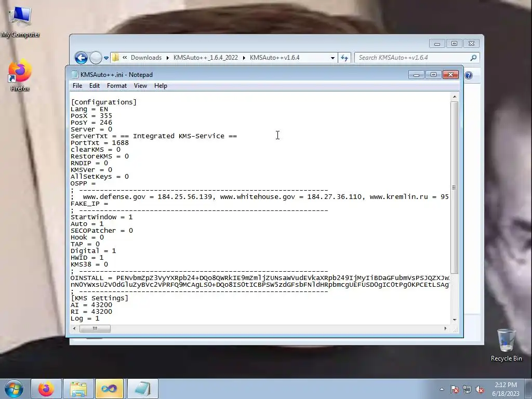
Task: Click the taskbar clock showing 2:12 PM
Action: pyautogui.click(x=506, y=389)
